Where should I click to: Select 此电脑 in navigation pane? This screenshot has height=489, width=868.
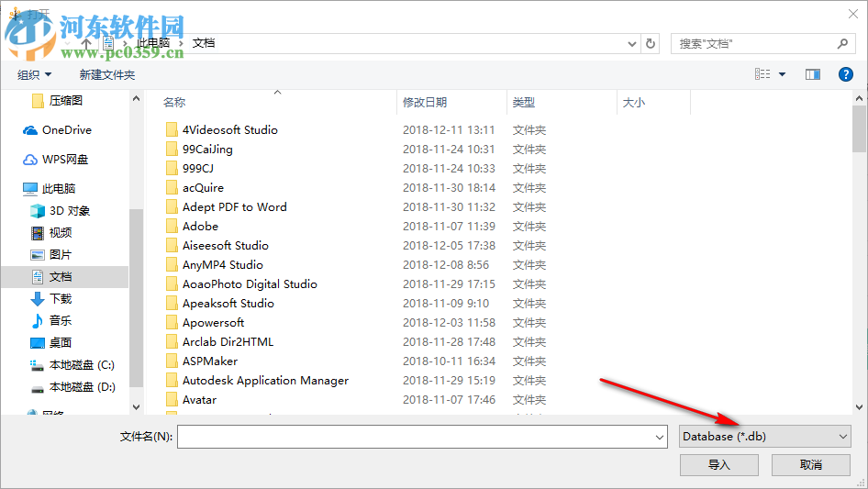pyautogui.click(x=50, y=189)
